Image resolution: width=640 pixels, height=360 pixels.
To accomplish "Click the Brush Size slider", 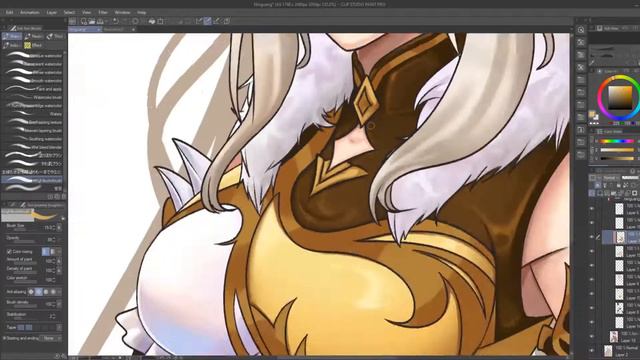I will (25, 230).
